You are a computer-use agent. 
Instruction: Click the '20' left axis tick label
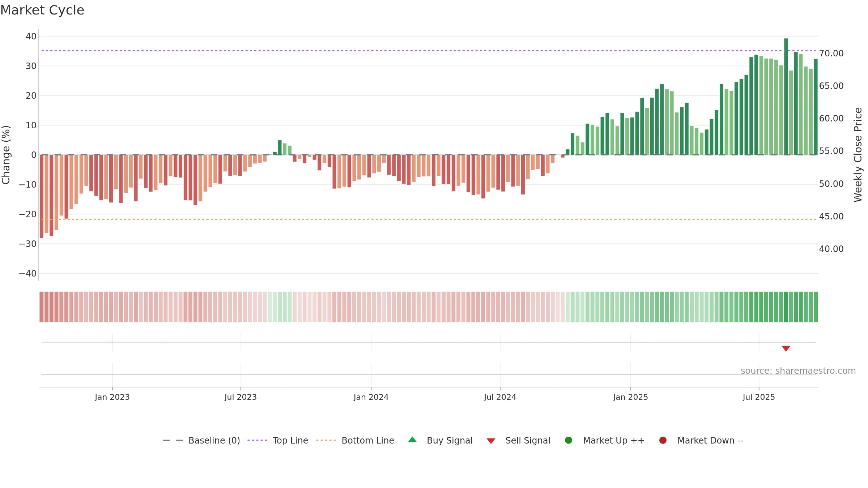pyautogui.click(x=31, y=96)
